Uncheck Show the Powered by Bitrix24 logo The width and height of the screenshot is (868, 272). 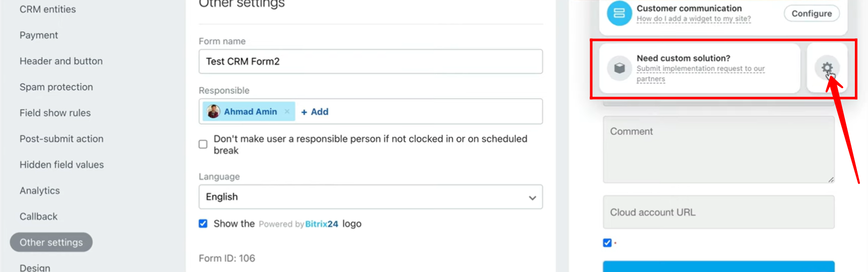[x=203, y=224]
